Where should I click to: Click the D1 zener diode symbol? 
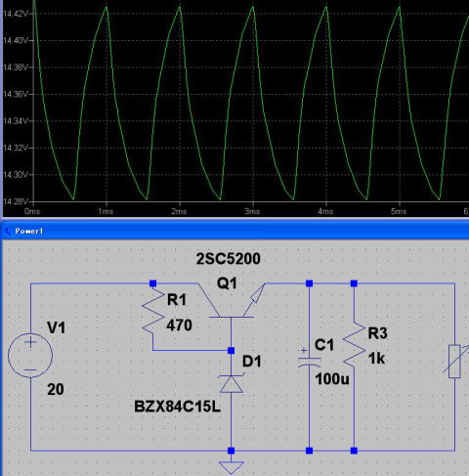tap(232, 383)
